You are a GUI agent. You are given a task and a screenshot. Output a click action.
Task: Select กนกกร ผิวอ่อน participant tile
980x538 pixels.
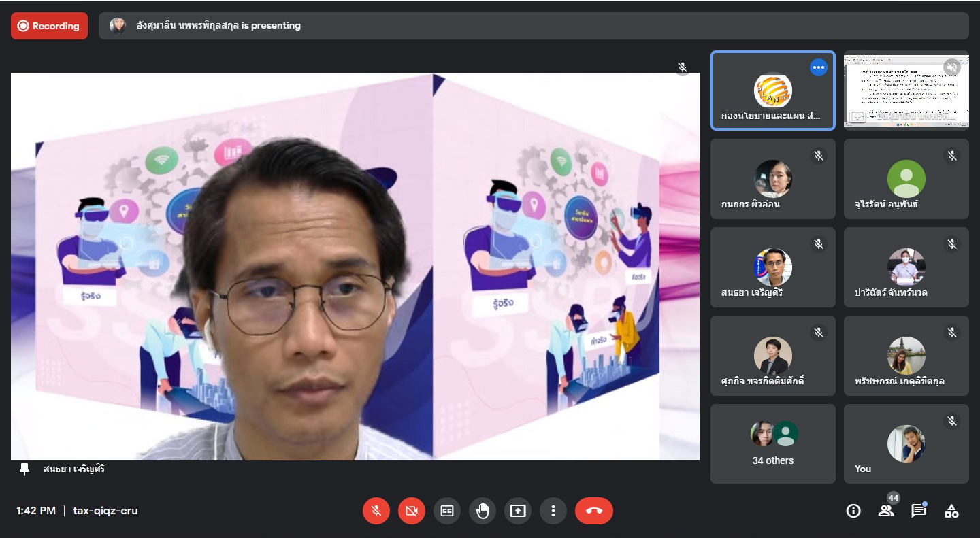772,179
